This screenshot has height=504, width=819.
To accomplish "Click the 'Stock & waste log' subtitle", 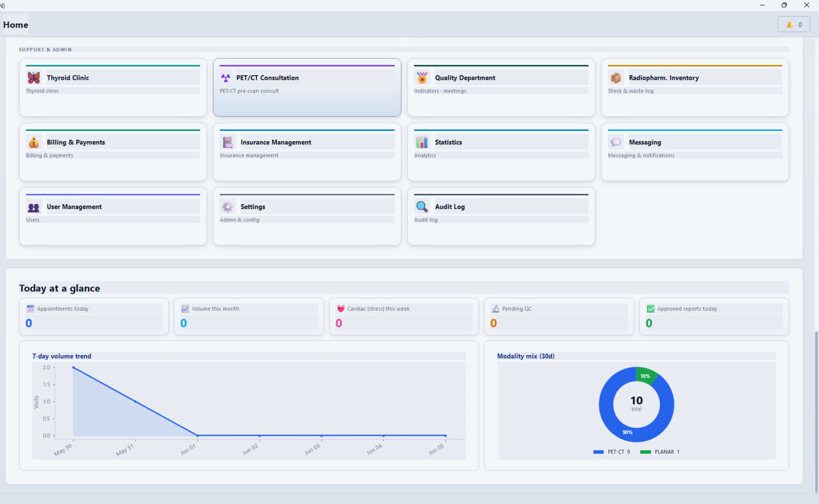I will (x=631, y=91).
